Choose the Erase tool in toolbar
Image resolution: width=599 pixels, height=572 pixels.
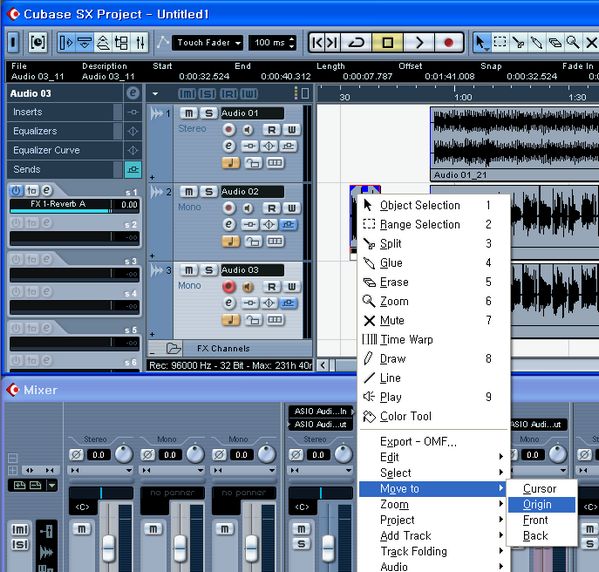(555, 42)
